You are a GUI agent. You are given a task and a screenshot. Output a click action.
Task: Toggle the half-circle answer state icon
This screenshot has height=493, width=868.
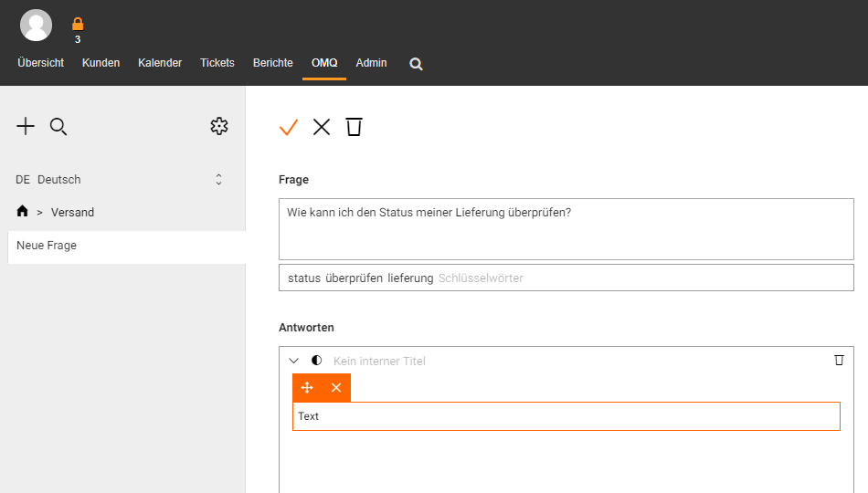pyautogui.click(x=317, y=361)
